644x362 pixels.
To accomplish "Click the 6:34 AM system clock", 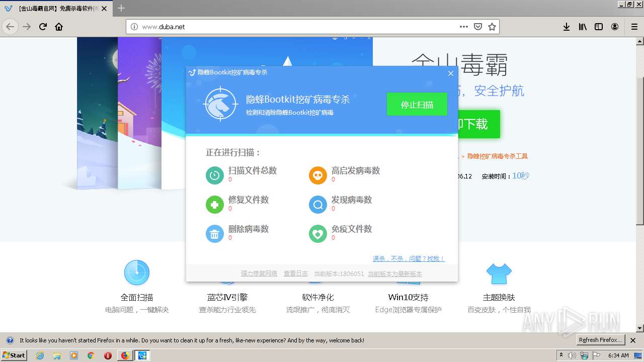I will click(x=618, y=355).
